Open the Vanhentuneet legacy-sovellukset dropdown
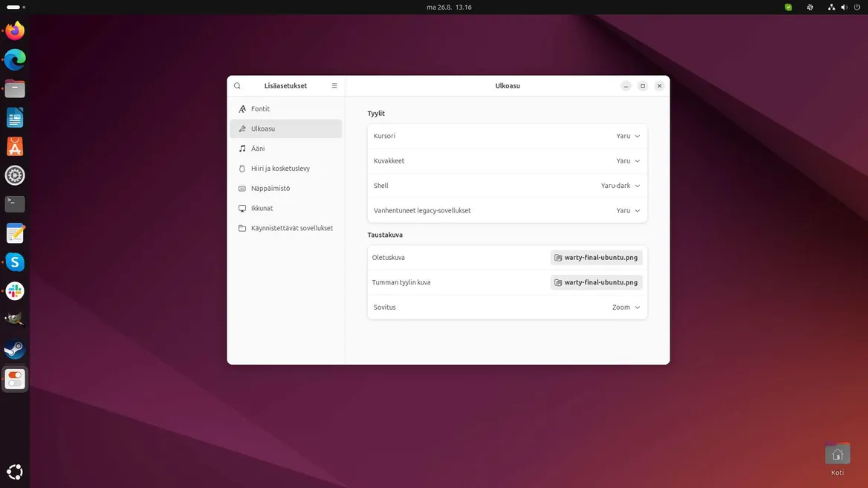The height and width of the screenshot is (488, 868). 628,211
